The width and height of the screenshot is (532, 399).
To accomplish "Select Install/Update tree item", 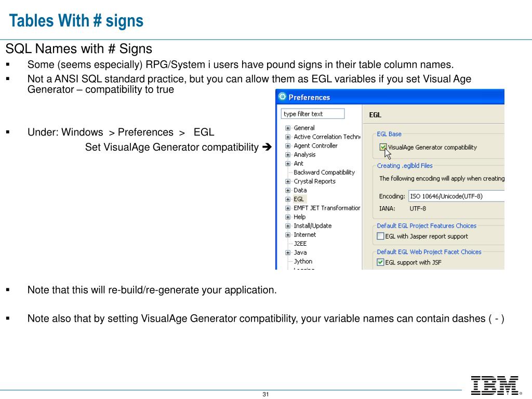I will pos(312,225).
